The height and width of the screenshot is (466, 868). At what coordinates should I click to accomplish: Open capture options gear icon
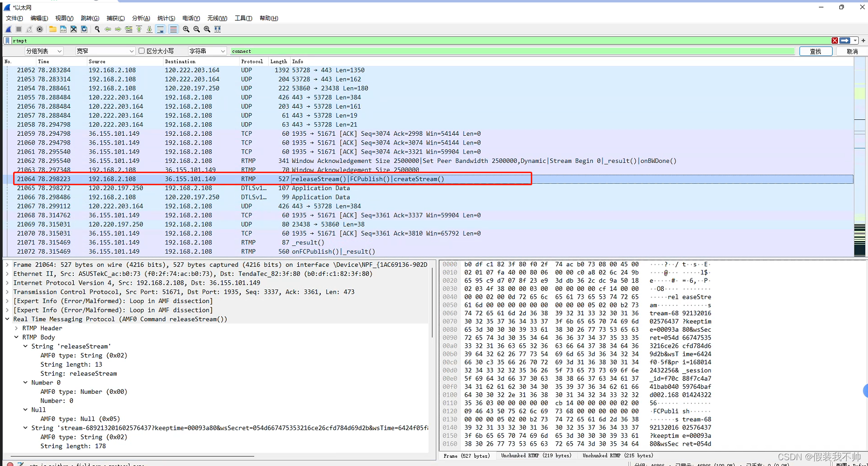pyautogui.click(x=40, y=29)
